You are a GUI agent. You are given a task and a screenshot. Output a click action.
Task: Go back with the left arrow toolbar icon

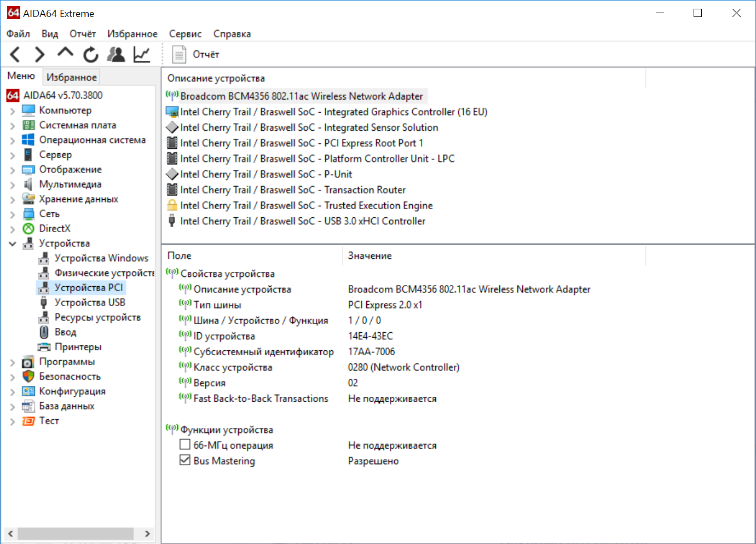click(15, 54)
